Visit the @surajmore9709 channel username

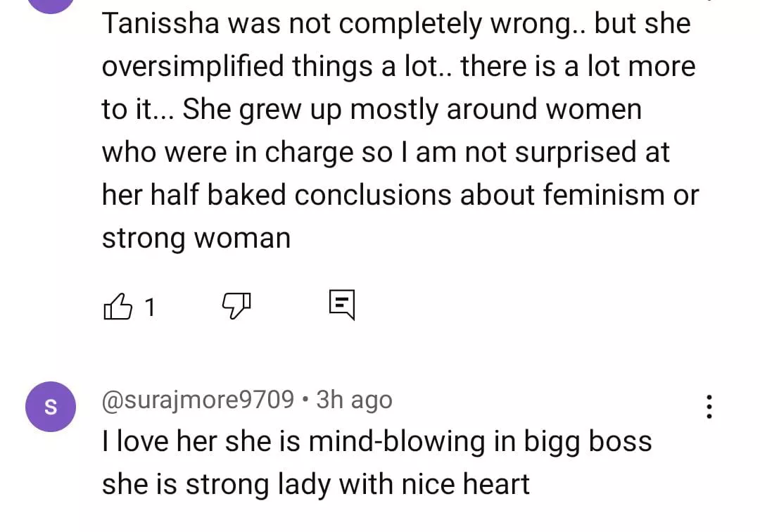(x=198, y=400)
